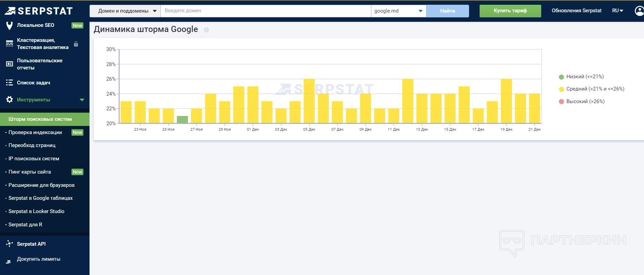Open Serpstat в Google таблицах item
This screenshot has width=644, height=275.
click(x=41, y=198)
